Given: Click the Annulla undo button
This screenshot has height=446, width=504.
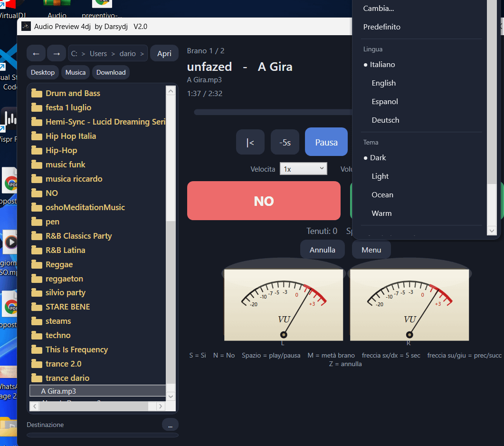Looking at the screenshot, I should click(322, 250).
